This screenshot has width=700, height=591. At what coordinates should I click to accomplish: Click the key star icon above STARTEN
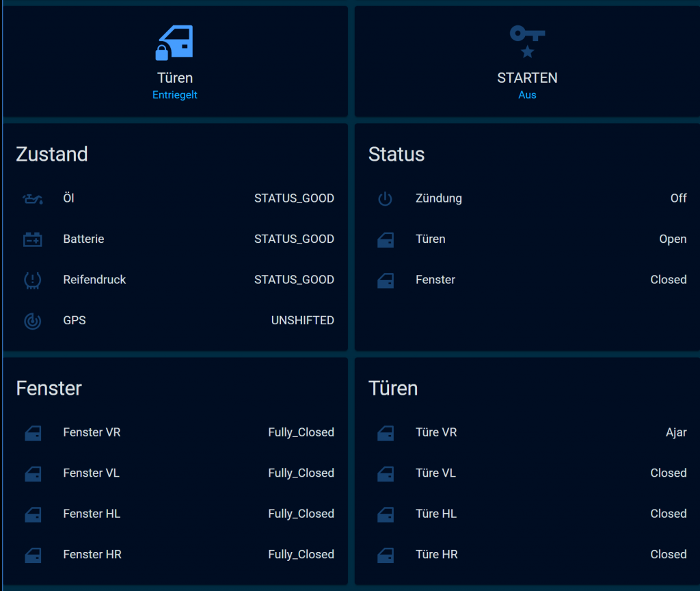(x=527, y=41)
